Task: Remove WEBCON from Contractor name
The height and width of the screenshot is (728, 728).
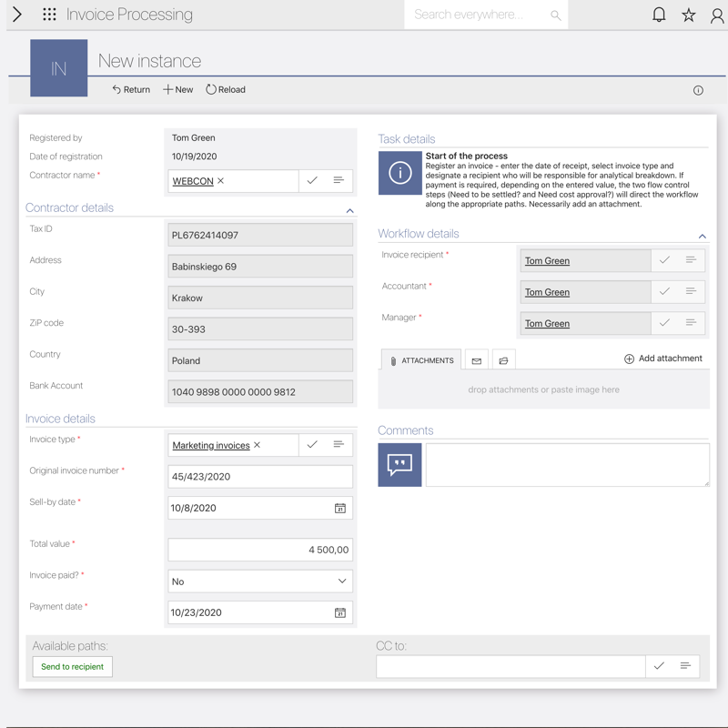Action: click(221, 181)
